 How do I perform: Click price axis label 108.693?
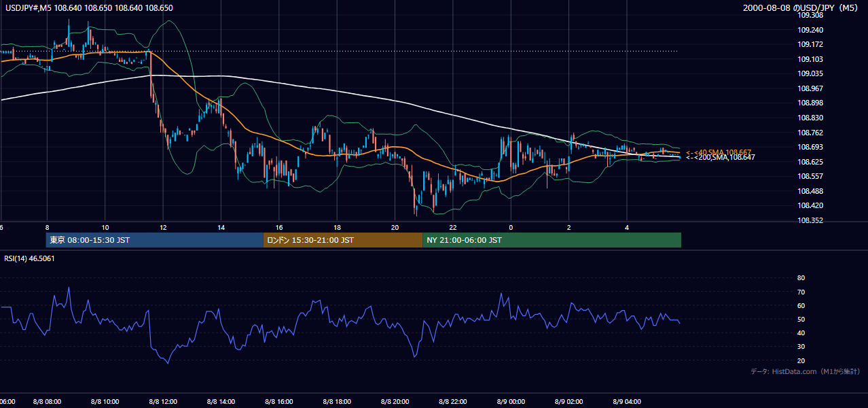(x=809, y=147)
